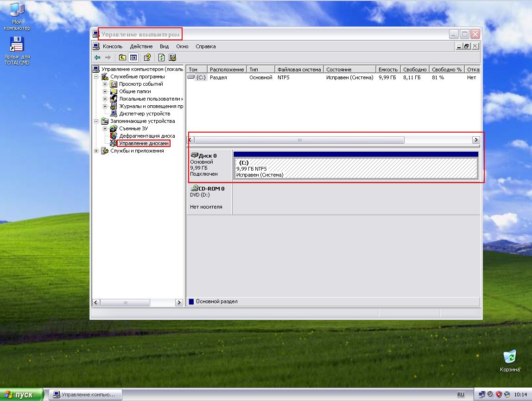Image resolution: width=532 pixels, height=401 pixels.
Task: Click the Диспетчер устройств icon
Action: (x=114, y=114)
